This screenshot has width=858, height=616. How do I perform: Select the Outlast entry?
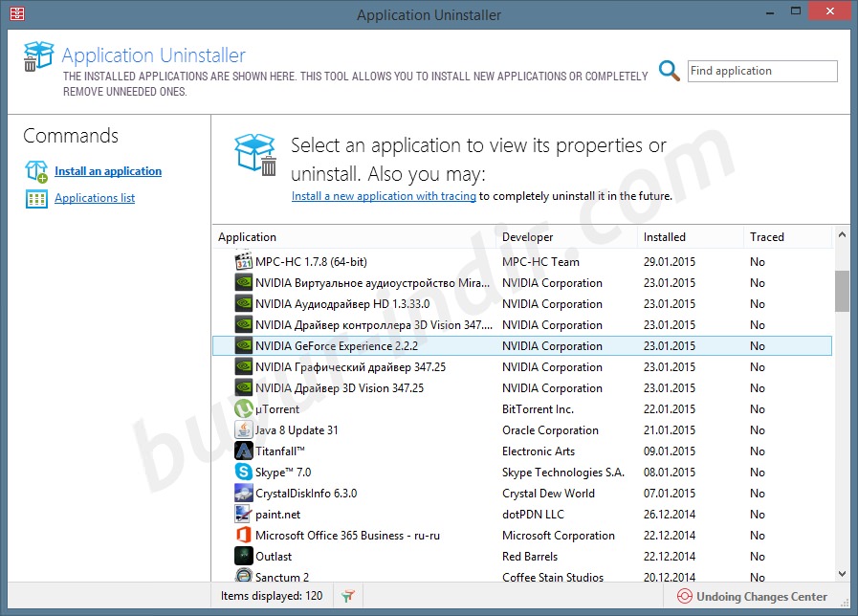(x=522, y=556)
